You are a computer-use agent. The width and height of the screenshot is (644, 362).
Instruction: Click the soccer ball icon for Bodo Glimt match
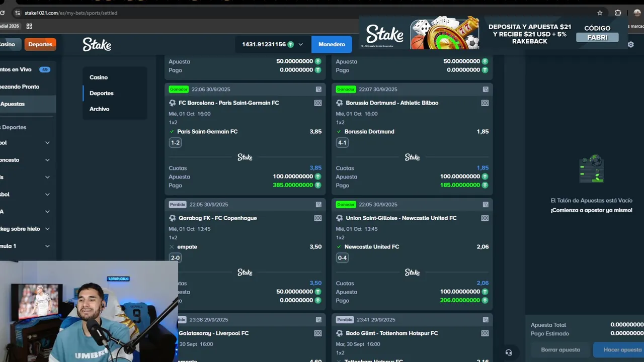[x=340, y=333]
